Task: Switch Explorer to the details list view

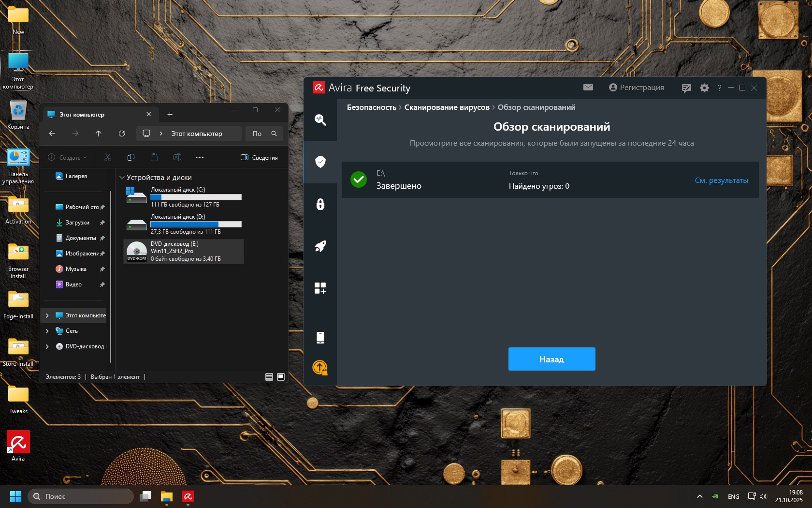Action: coord(269,377)
